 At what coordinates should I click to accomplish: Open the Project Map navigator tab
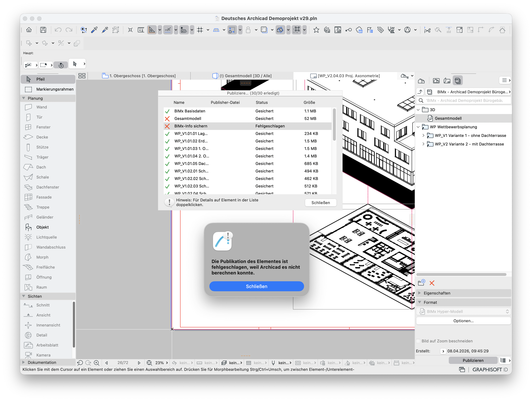[x=421, y=81]
